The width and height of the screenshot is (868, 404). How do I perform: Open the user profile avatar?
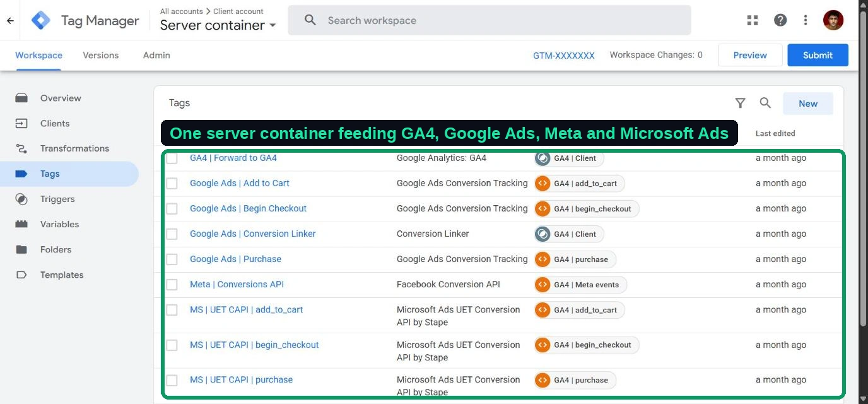coord(833,20)
